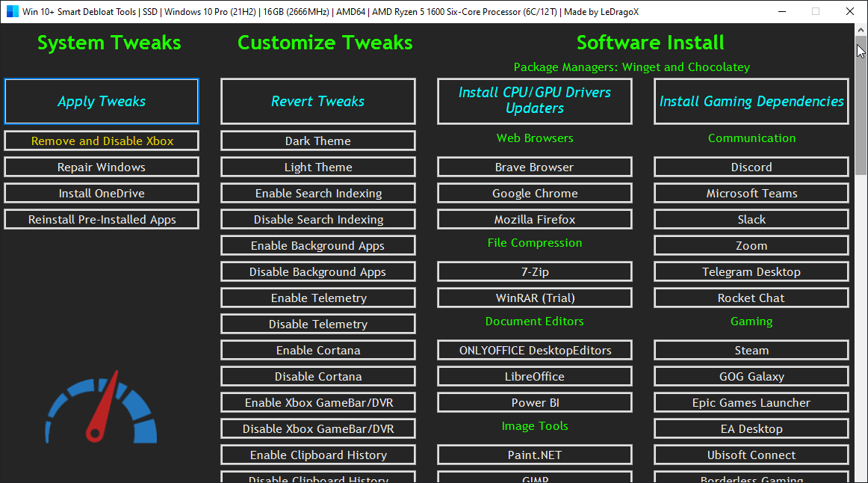Install Epic Games Launcher
The width and height of the screenshot is (868, 483).
pyautogui.click(x=751, y=402)
